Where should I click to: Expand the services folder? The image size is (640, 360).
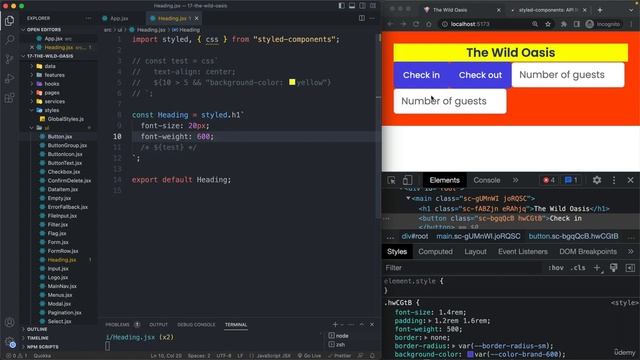[x=54, y=101]
